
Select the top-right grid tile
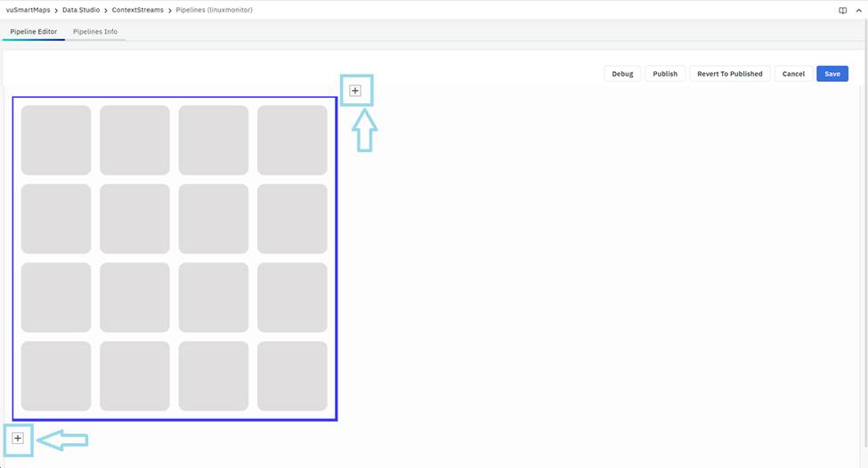point(292,141)
